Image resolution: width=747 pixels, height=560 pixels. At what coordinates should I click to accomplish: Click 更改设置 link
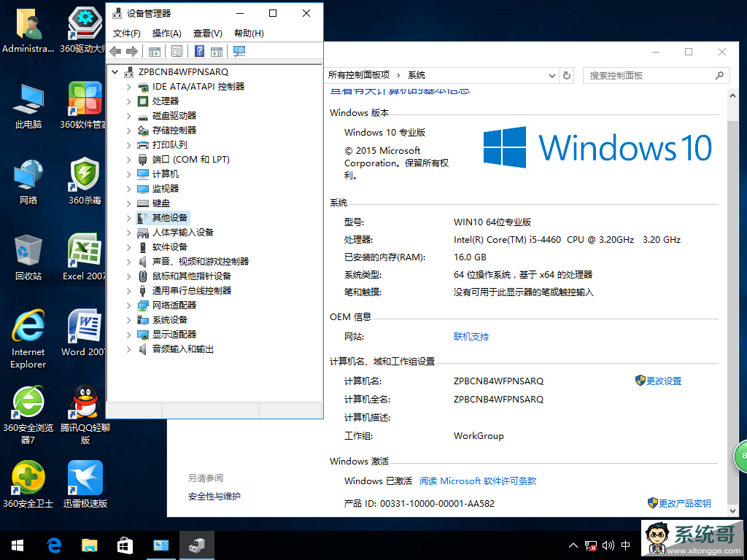point(664,381)
